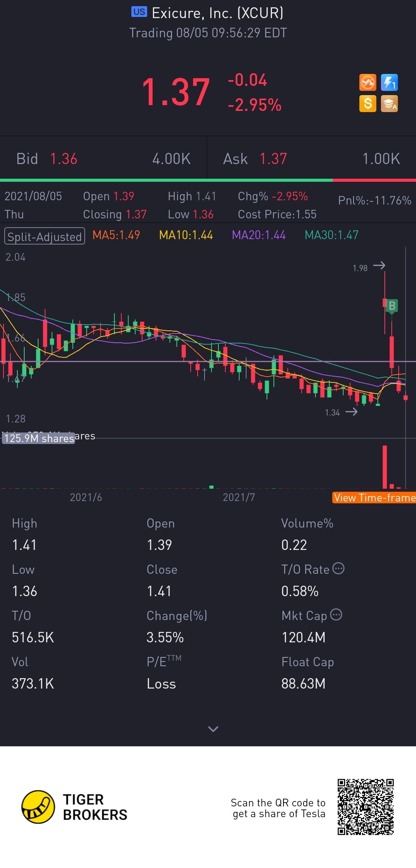The height and width of the screenshot is (868, 416).
Task: Select the MA30:1.47 indicator label
Action: pyautogui.click(x=331, y=235)
